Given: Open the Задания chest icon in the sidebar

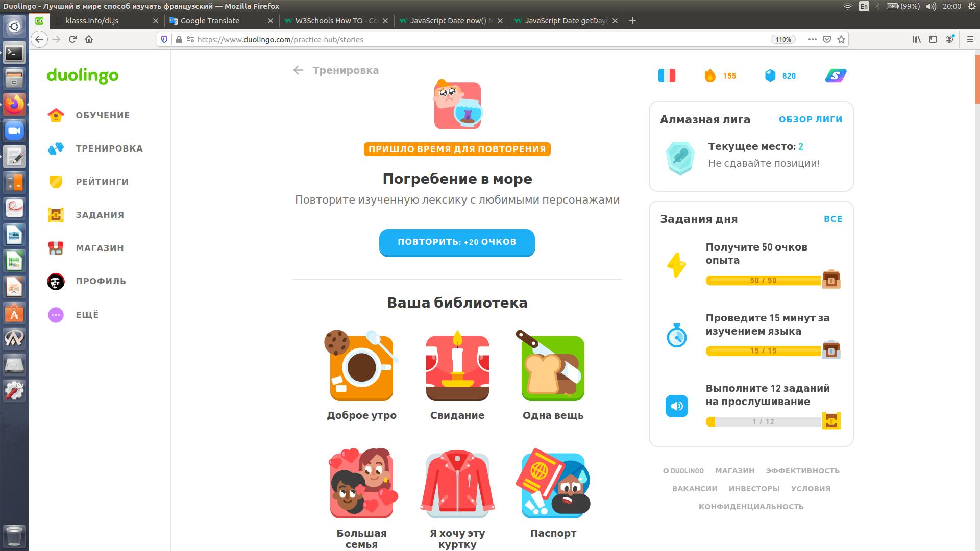Looking at the screenshot, I should pyautogui.click(x=56, y=215).
